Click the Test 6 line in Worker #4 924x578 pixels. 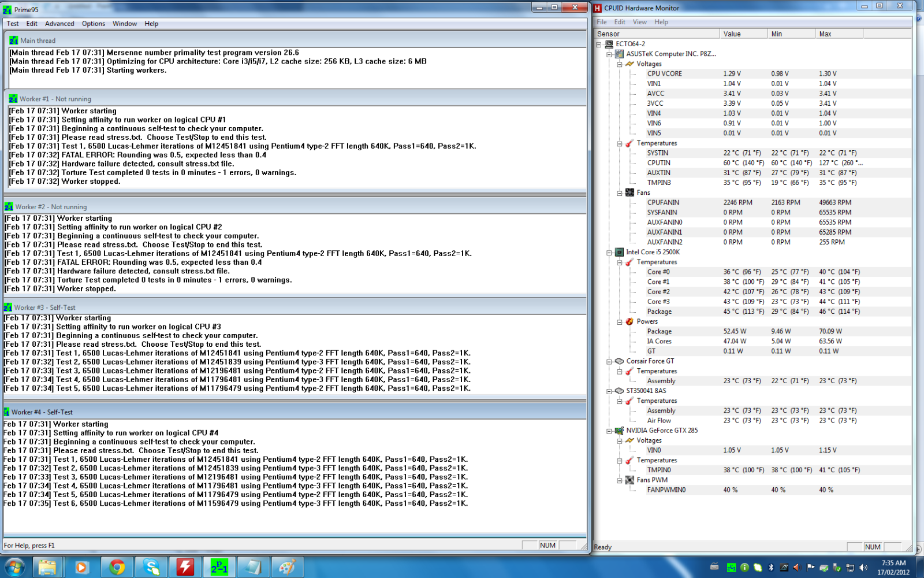click(x=236, y=503)
